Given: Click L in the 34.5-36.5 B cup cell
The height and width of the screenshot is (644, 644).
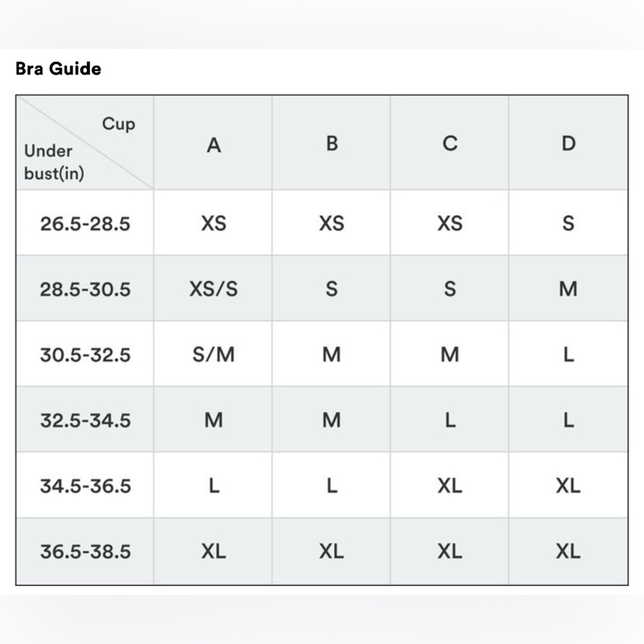Looking at the screenshot, I should tap(332, 486).
